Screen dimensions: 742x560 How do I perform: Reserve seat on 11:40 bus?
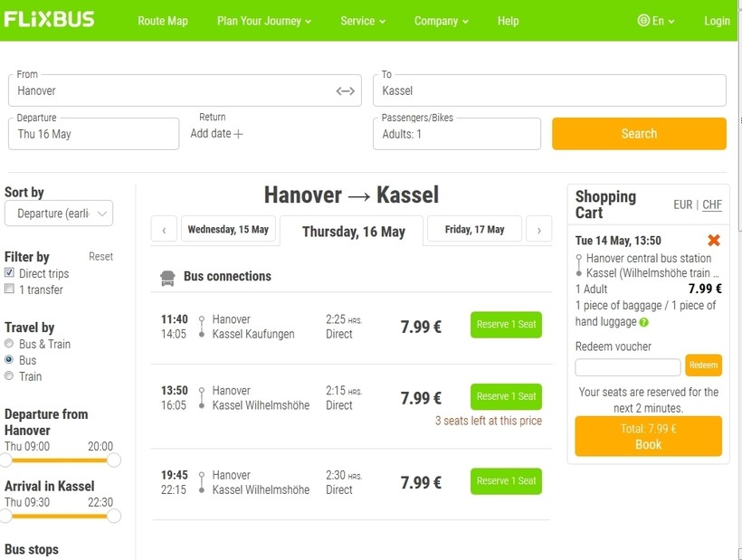[506, 325]
